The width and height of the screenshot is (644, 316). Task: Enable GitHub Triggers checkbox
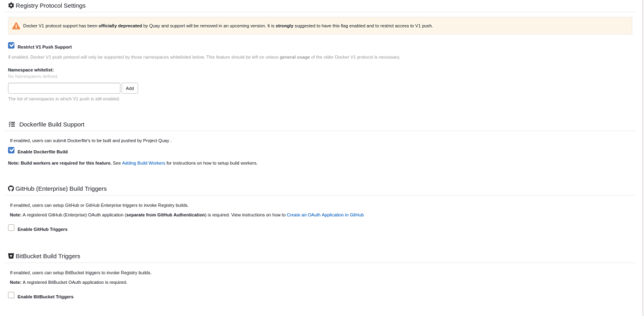point(11,228)
